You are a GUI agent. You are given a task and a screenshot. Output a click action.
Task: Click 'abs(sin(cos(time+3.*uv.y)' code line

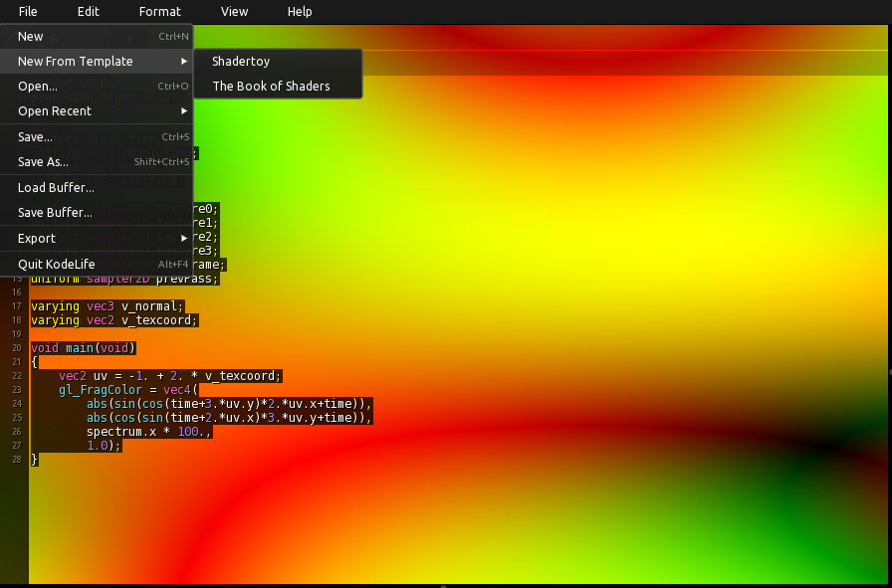click(229, 404)
